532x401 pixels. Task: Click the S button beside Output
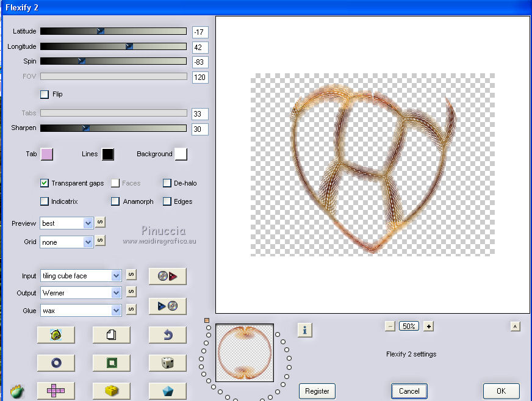(131, 291)
